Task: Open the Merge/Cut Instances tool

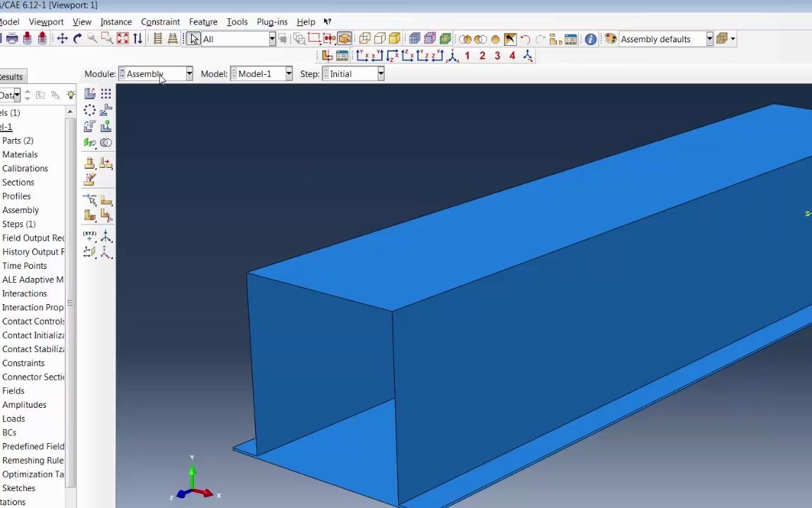Action: [x=106, y=142]
